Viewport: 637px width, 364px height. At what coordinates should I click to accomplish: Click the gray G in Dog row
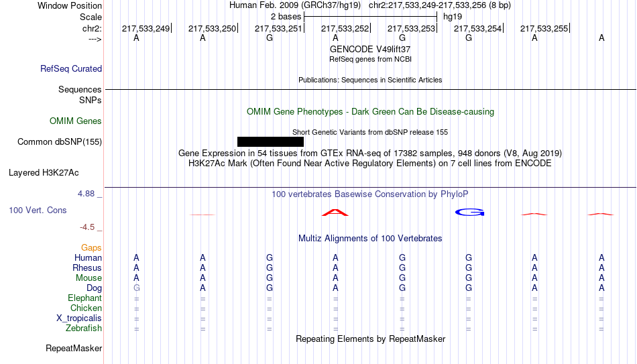[137, 288]
